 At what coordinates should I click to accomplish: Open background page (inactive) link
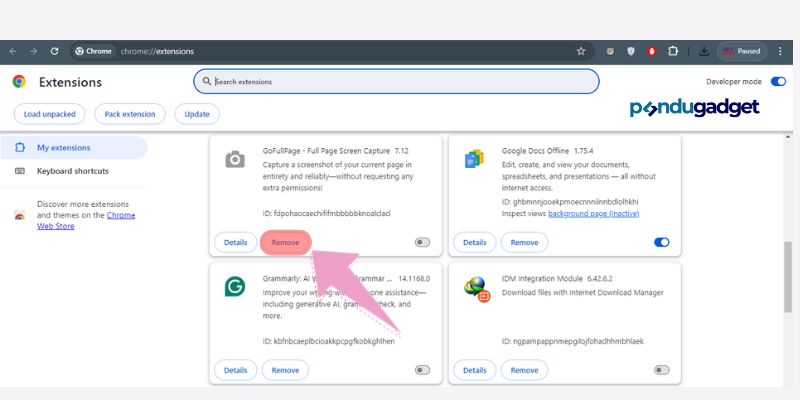tap(593, 214)
